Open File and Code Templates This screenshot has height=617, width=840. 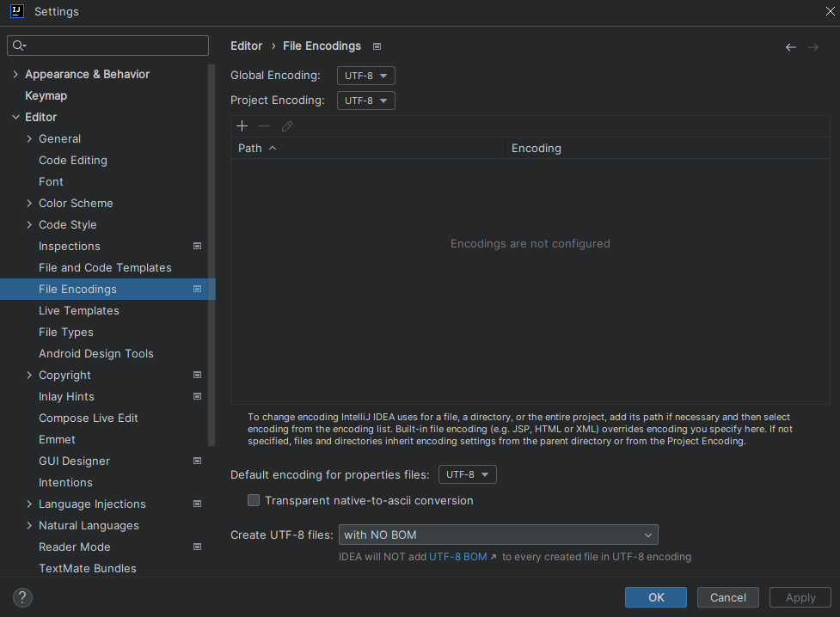(104, 267)
